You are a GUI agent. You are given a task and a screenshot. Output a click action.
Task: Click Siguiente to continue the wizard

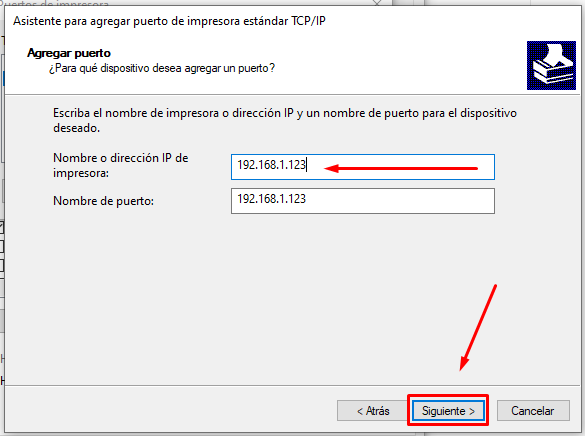[x=448, y=411]
